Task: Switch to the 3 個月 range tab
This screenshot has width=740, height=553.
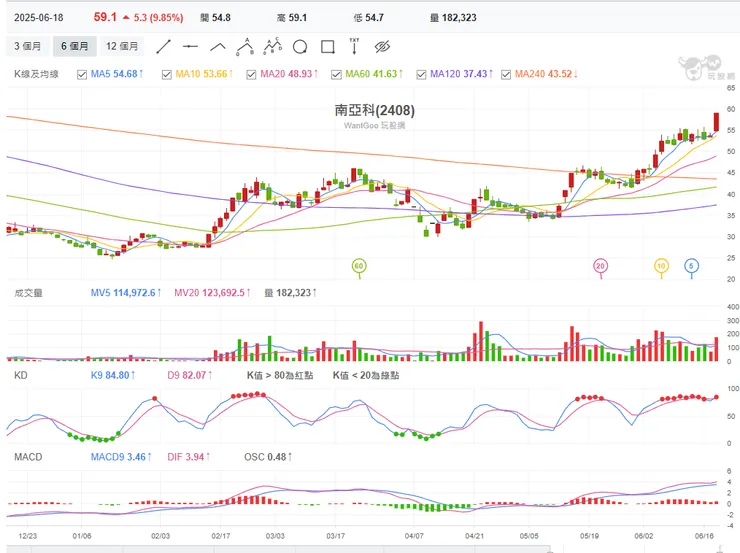Action: point(28,46)
